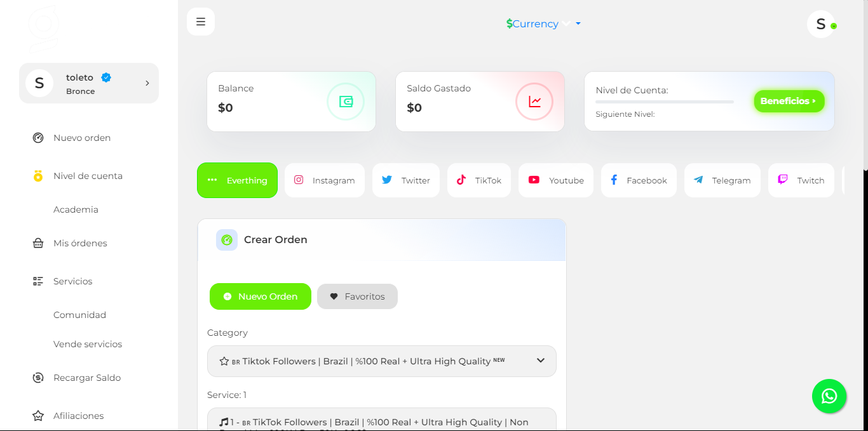Open the Currency dropdown
This screenshot has width=868, height=431.
(x=543, y=24)
